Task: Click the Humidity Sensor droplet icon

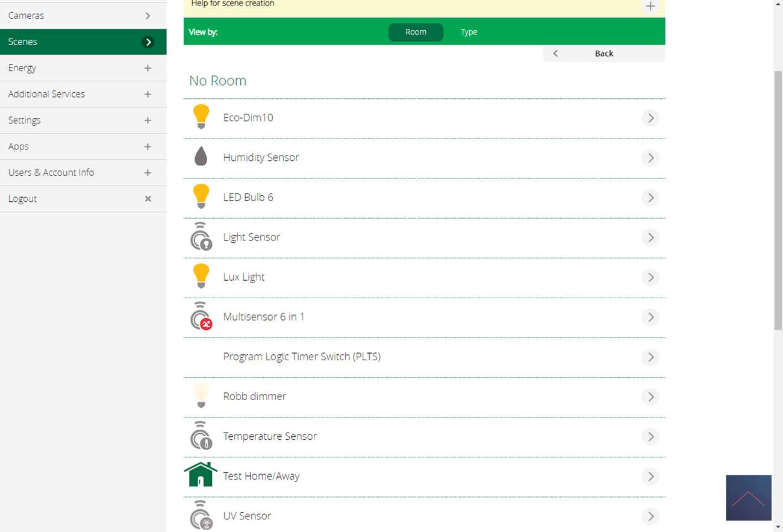Action: (x=201, y=157)
